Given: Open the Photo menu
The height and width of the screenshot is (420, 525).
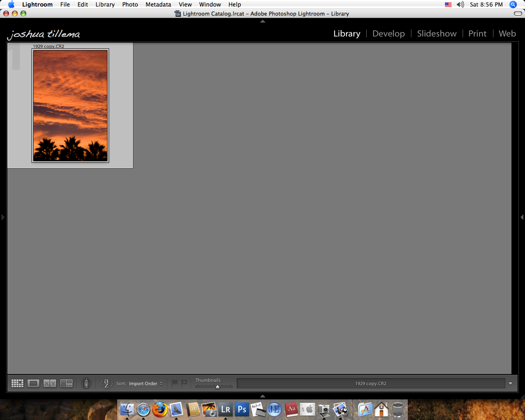Looking at the screenshot, I should 130,5.
